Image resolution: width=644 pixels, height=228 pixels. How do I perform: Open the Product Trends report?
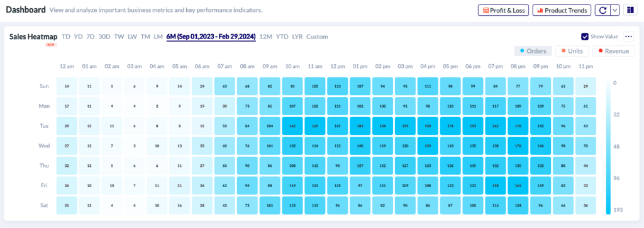[x=562, y=10]
